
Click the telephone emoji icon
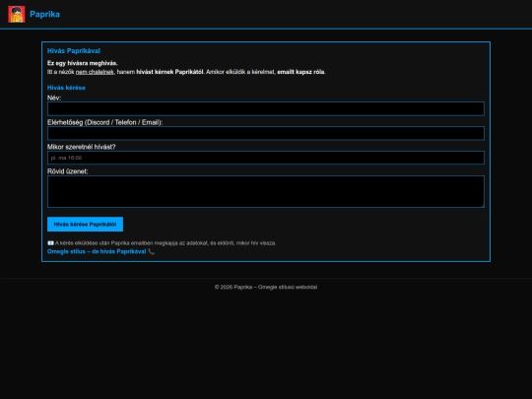[x=152, y=251]
